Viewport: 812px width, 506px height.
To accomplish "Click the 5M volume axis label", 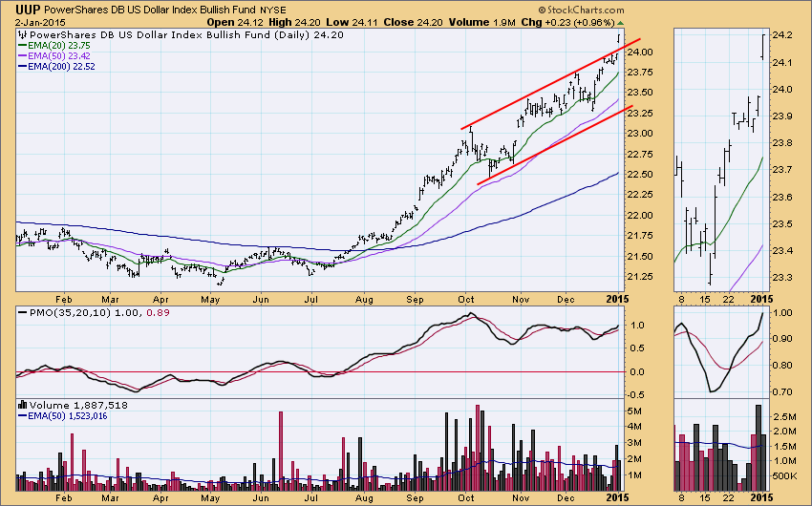I will click(x=635, y=411).
